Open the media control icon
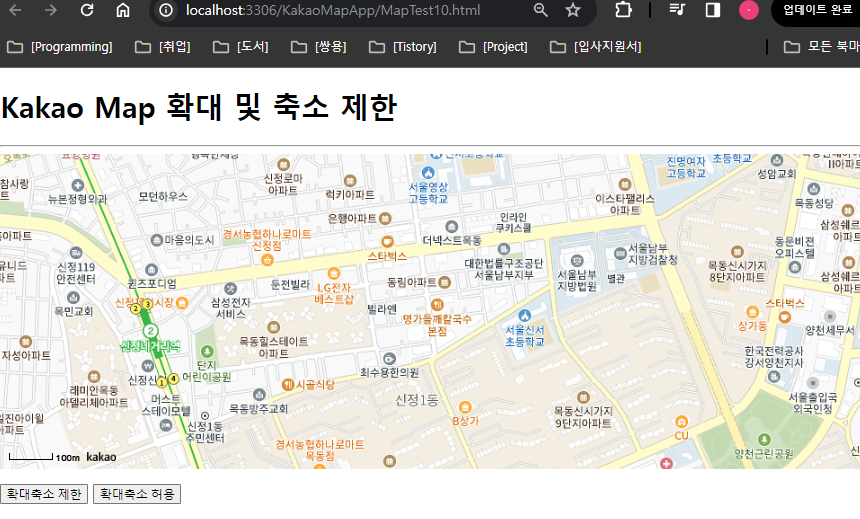 pyautogui.click(x=677, y=10)
